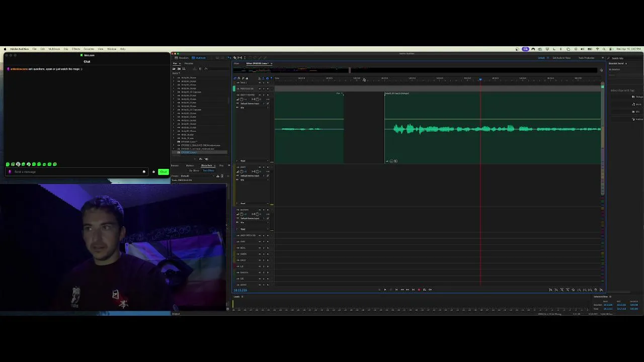This screenshot has height=362, width=644.
Task: Show EQ track controls icon
Action: [247, 78]
